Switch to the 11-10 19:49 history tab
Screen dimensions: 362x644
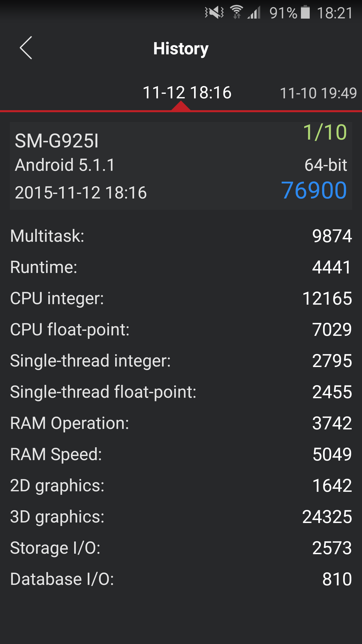pos(318,93)
